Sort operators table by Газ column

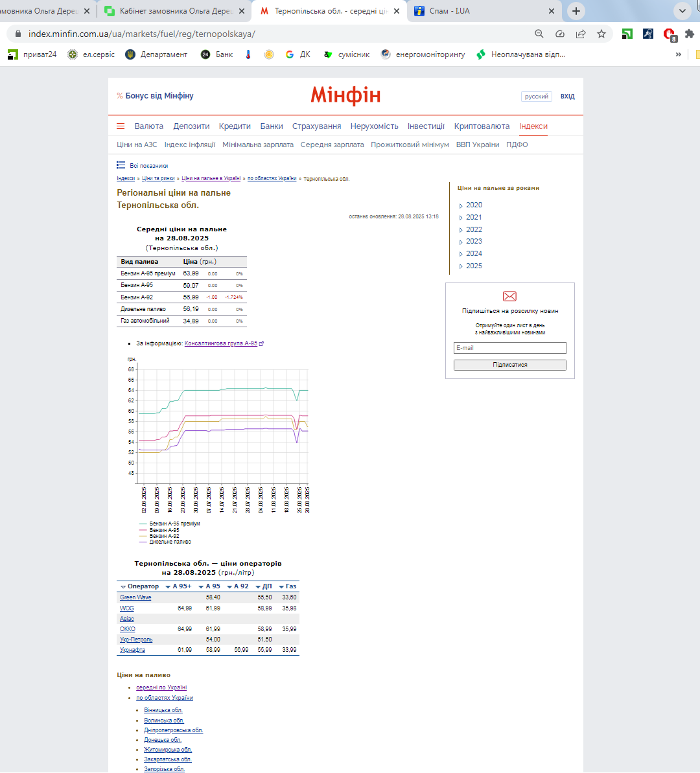point(287,586)
